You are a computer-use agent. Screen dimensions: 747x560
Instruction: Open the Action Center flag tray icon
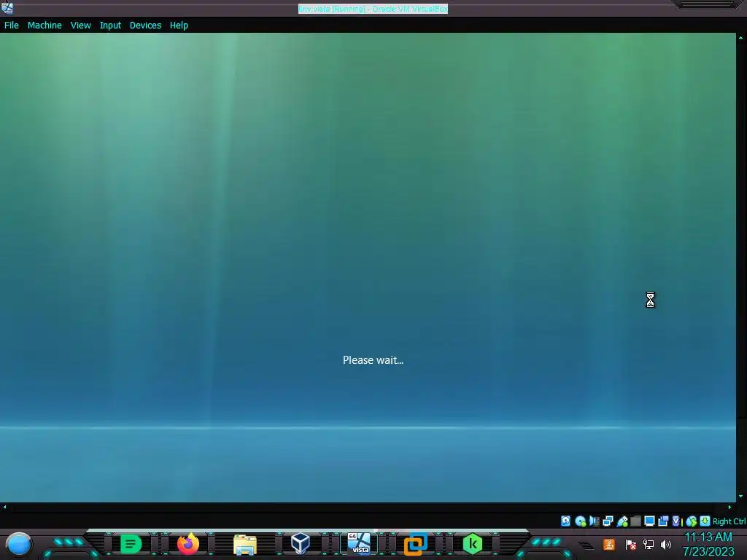click(631, 544)
